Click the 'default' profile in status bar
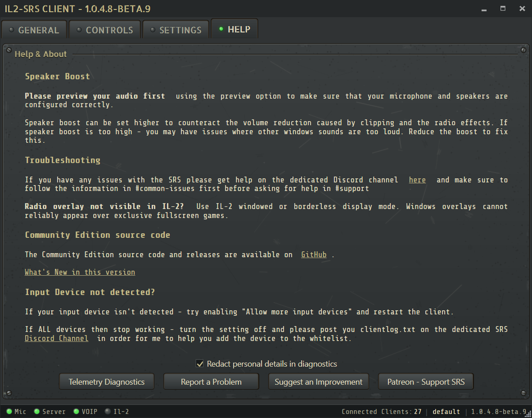This screenshot has width=532, height=418. (446, 412)
